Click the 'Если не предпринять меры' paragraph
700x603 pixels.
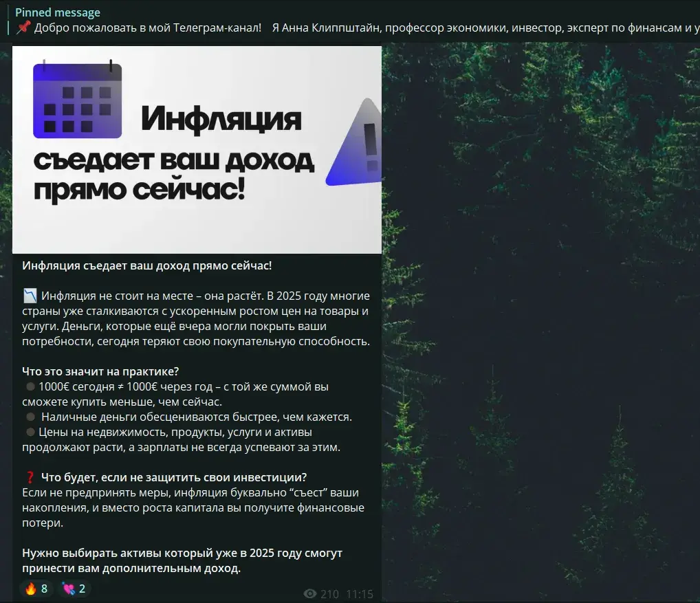193,507
